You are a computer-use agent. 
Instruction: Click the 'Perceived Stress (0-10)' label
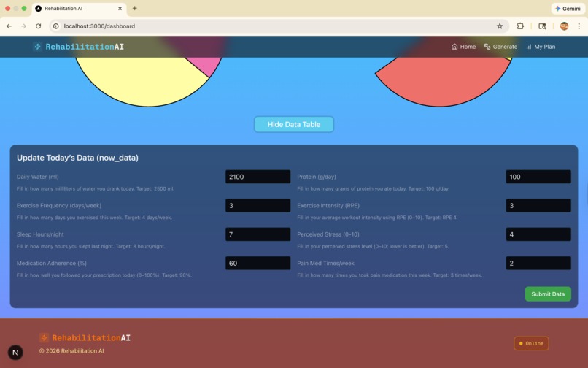coord(328,234)
